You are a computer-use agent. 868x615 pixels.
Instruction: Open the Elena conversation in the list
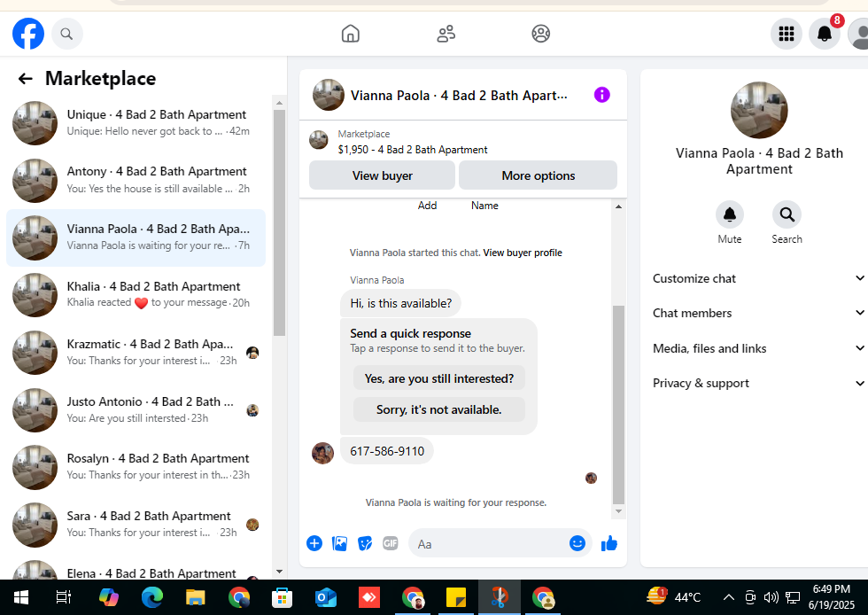pos(136,570)
